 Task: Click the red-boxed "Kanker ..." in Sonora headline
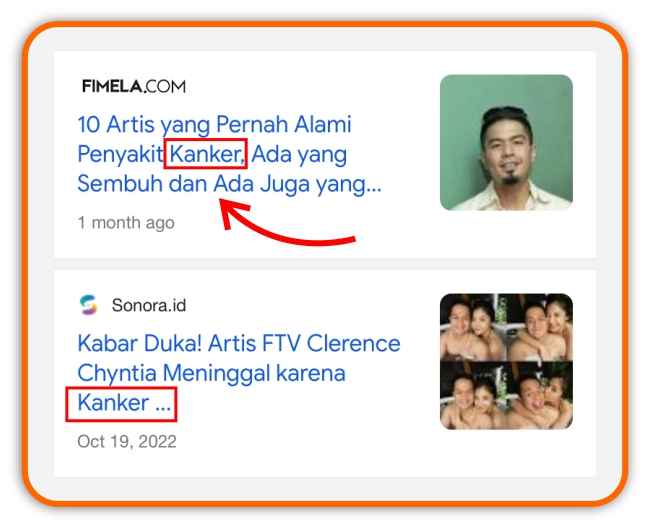[x=121, y=404]
